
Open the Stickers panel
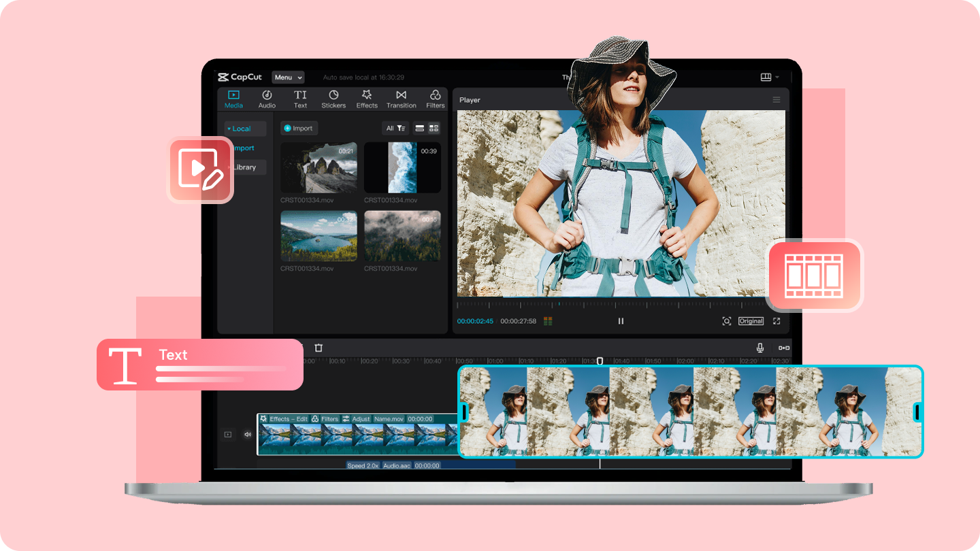tap(333, 99)
